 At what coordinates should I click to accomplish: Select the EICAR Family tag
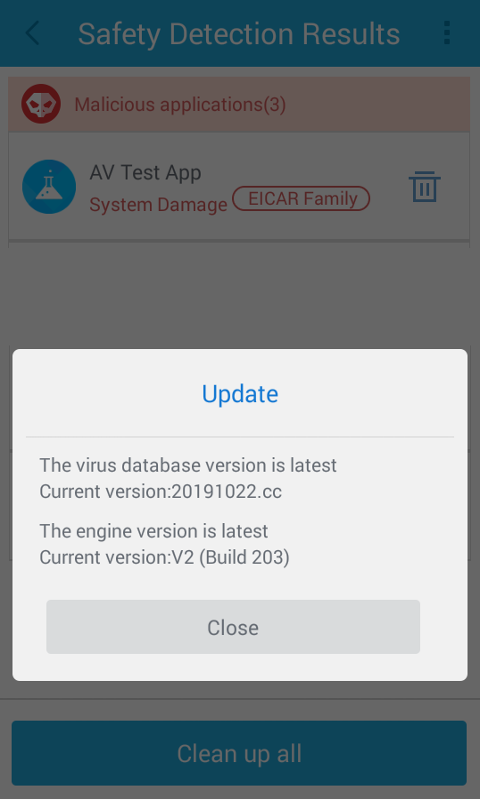(301, 198)
